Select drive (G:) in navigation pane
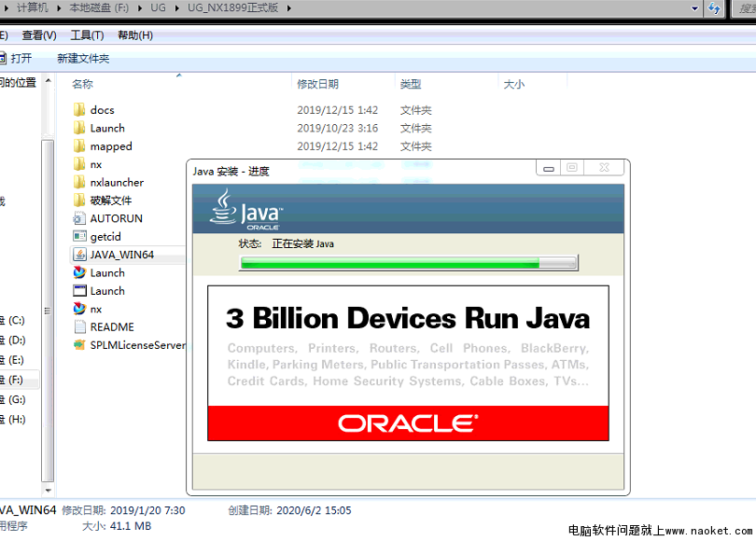This screenshot has width=756, height=541. point(13,399)
